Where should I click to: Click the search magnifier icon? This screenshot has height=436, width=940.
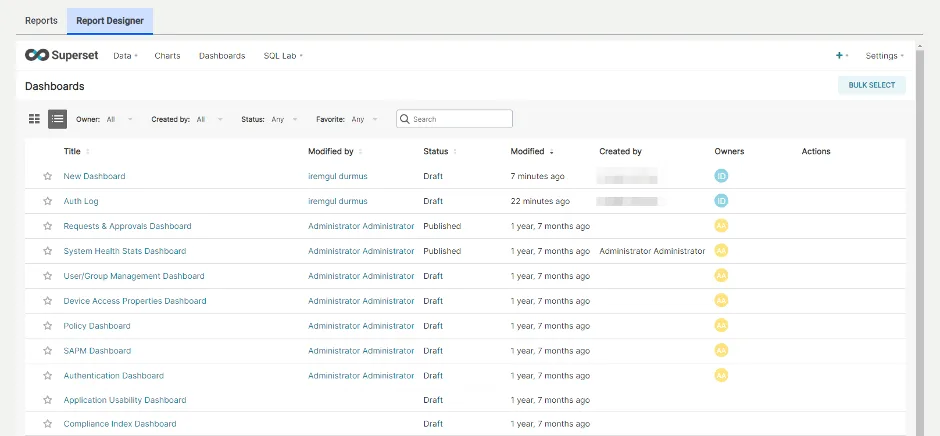(x=405, y=119)
